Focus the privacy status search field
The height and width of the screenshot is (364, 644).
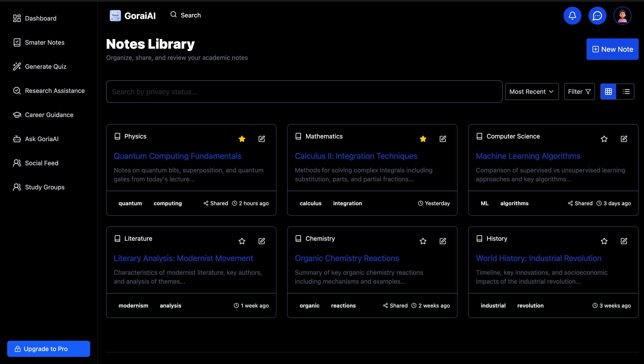[x=304, y=92]
